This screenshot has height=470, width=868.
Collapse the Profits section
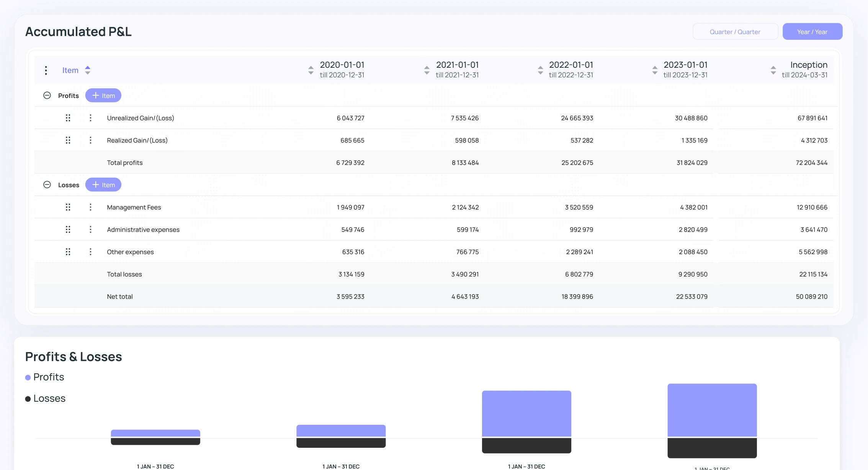pyautogui.click(x=47, y=95)
